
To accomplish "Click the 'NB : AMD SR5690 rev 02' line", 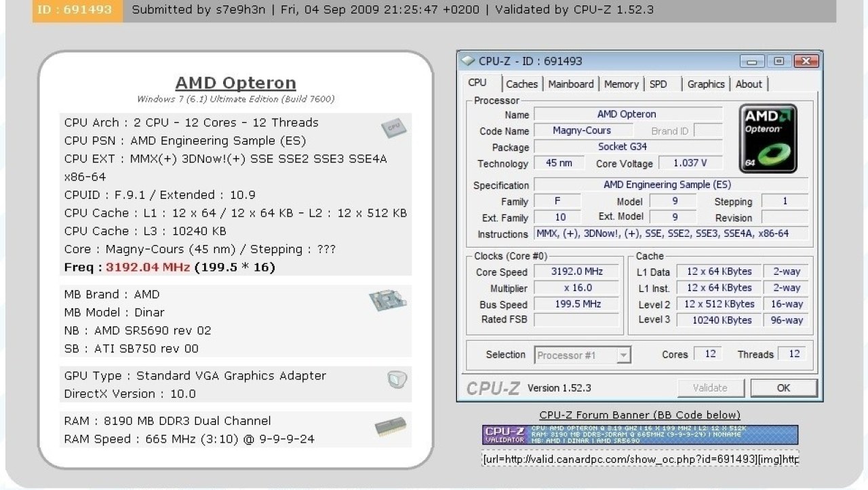I will pos(138,331).
